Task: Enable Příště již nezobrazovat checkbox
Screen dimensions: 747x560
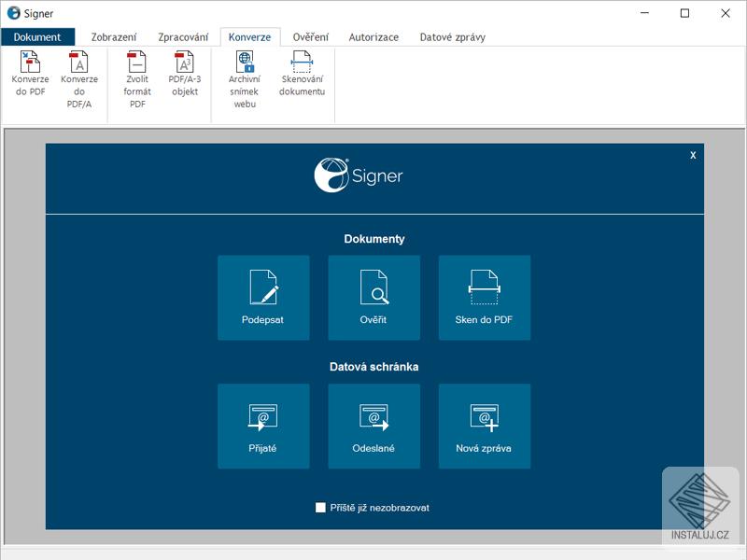Action: [x=320, y=508]
